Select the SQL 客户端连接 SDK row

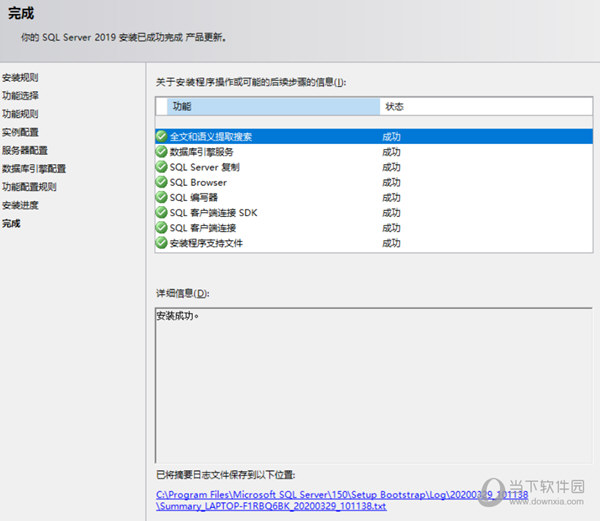pyautogui.click(x=374, y=213)
